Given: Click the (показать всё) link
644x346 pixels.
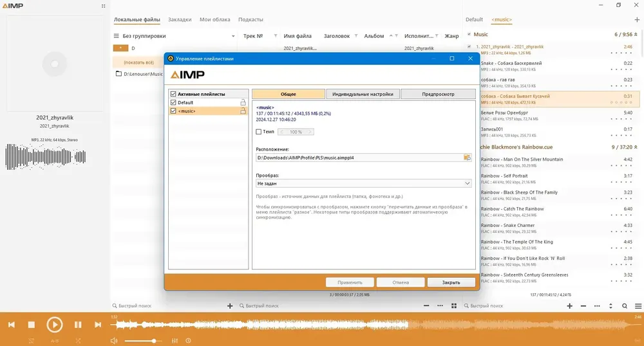Looking at the screenshot, I should tap(139, 62).
